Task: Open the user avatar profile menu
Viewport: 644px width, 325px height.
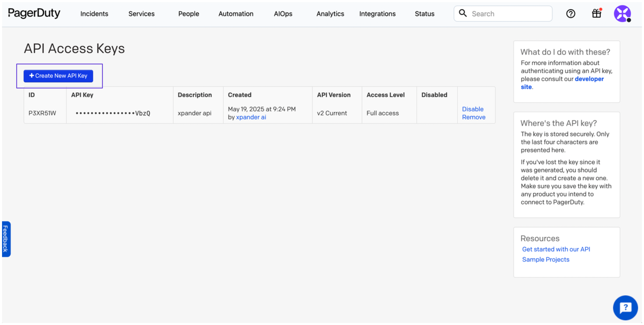Action: (622, 14)
